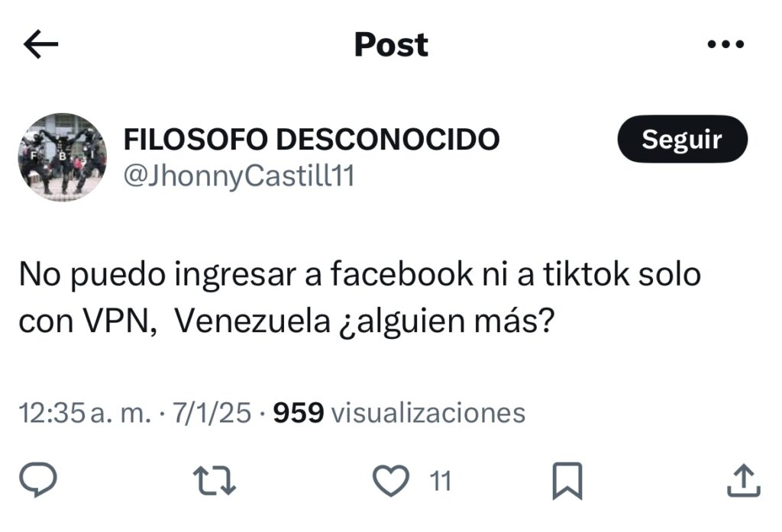Select the 7/1/25 post date
Viewport: 782px width, 532px height.
[212, 414]
